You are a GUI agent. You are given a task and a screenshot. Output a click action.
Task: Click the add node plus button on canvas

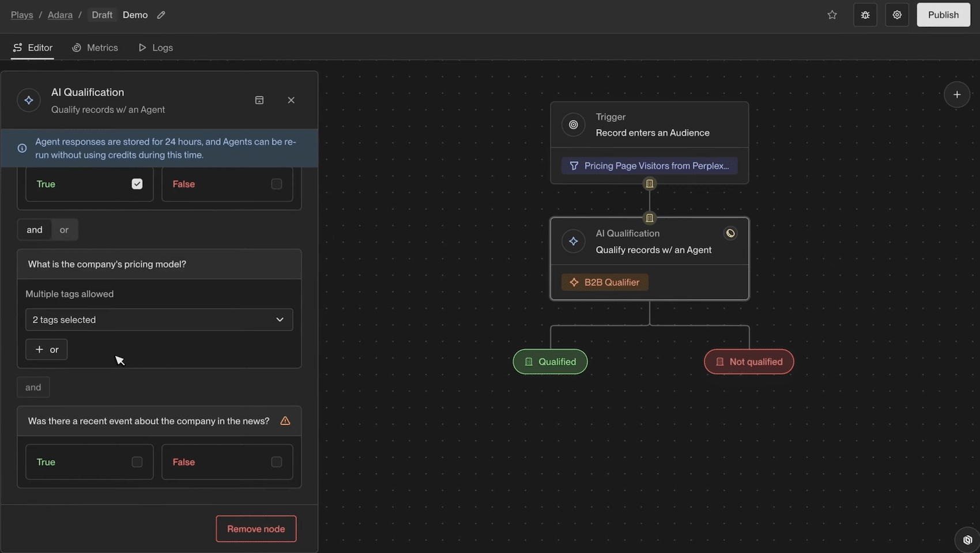click(957, 94)
